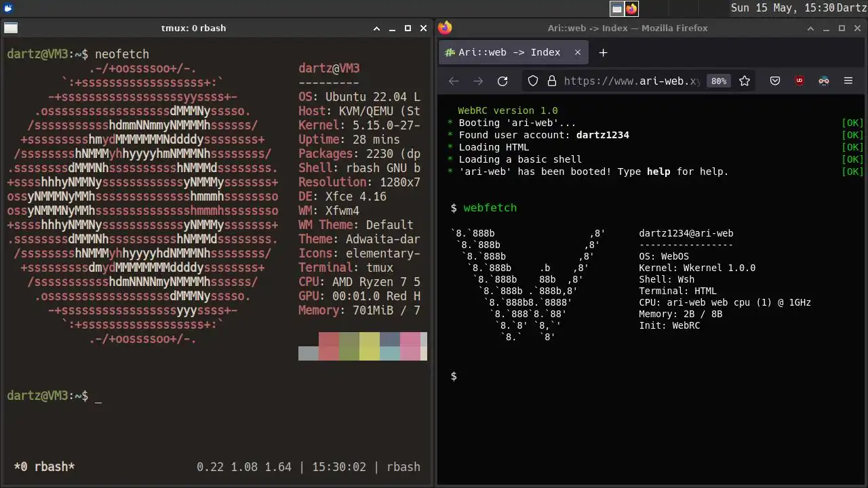
Task: Click the lower dartz@VM3 terminal prompt
Action: (x=47, y=396)
